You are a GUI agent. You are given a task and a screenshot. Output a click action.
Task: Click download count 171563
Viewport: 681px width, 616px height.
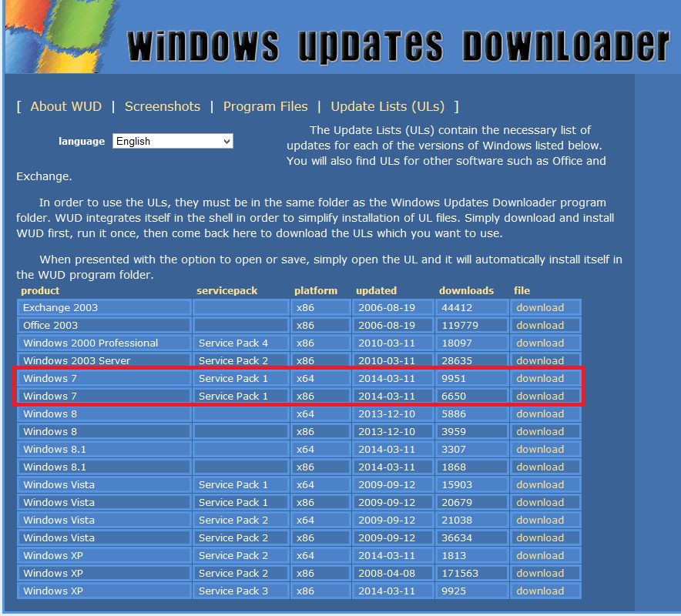(x=460, y=573)
